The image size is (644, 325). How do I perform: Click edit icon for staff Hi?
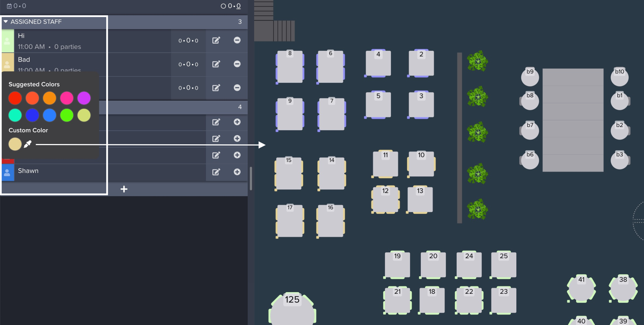tap(216, 40)
